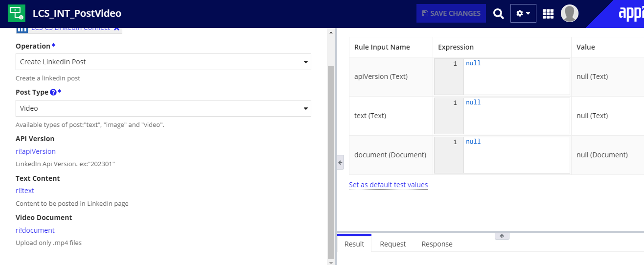Viewport: 644px width, 265px height.
Task: Select the apiVersion (Text) row label
Action: [x=381, y=77]
